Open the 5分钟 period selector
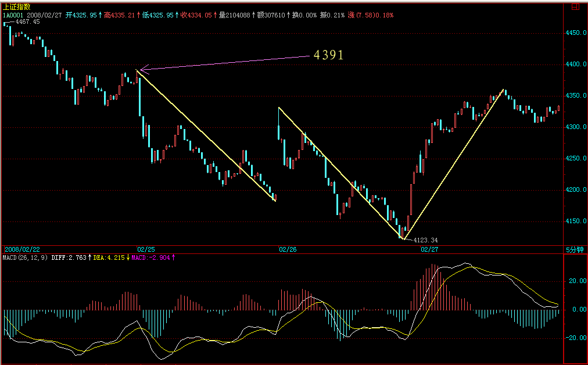This screenshot has height=365, width=588. click(x=574, y=249)
